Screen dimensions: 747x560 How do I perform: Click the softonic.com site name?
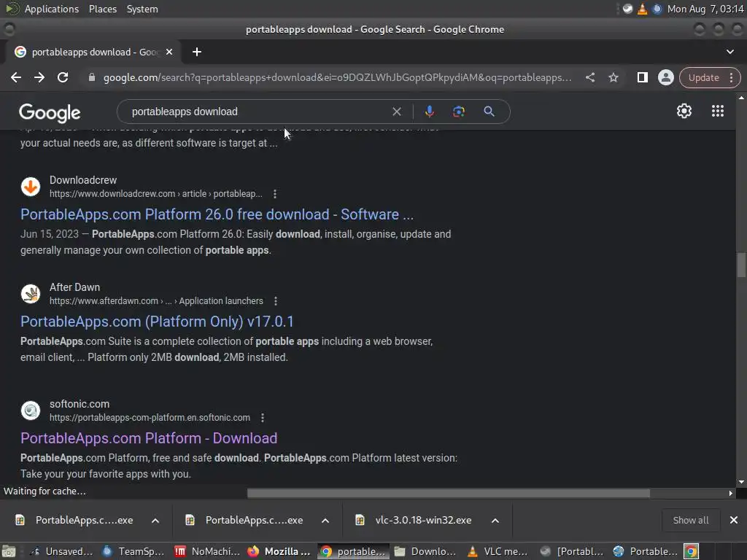click(80, 404)
